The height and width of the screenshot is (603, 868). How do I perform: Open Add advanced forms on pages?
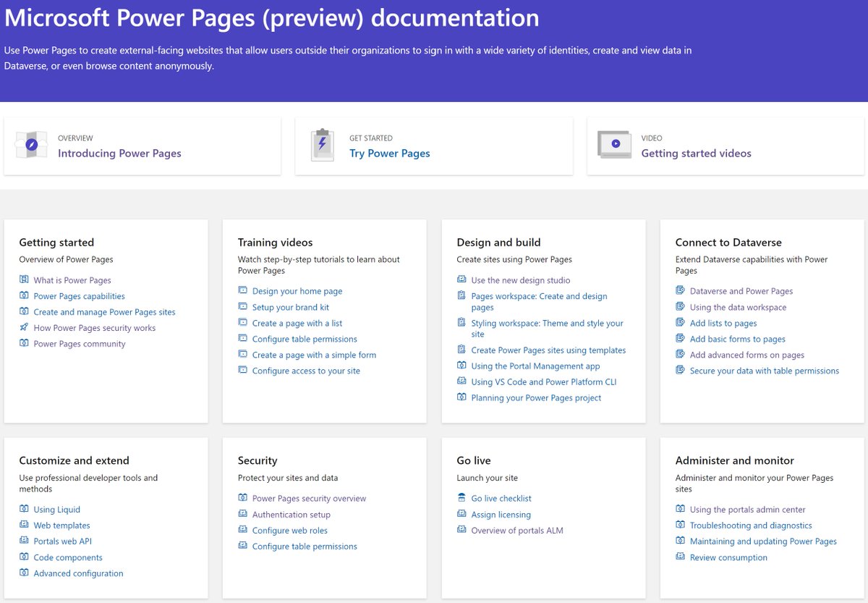747,355
